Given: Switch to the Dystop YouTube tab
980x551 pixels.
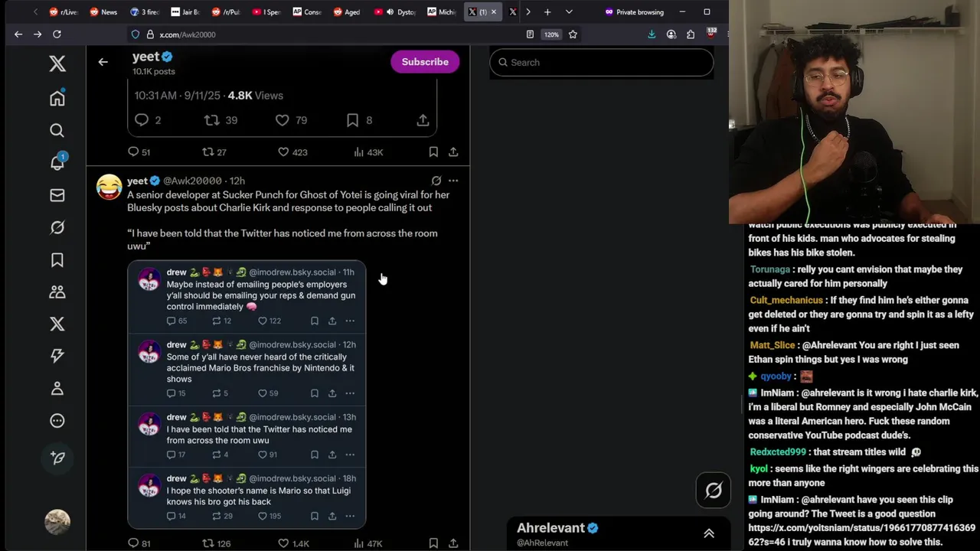Looking at the screenshot, I should point(396,11).
